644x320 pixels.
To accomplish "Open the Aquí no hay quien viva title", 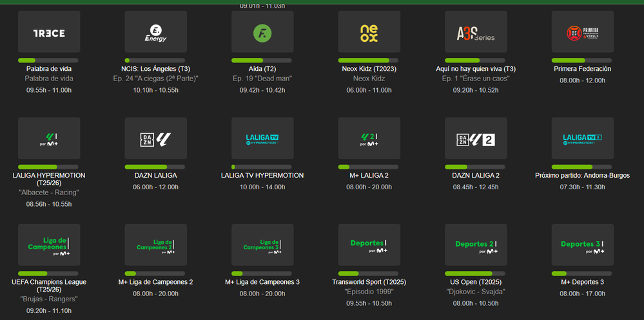I will (476, 69).
